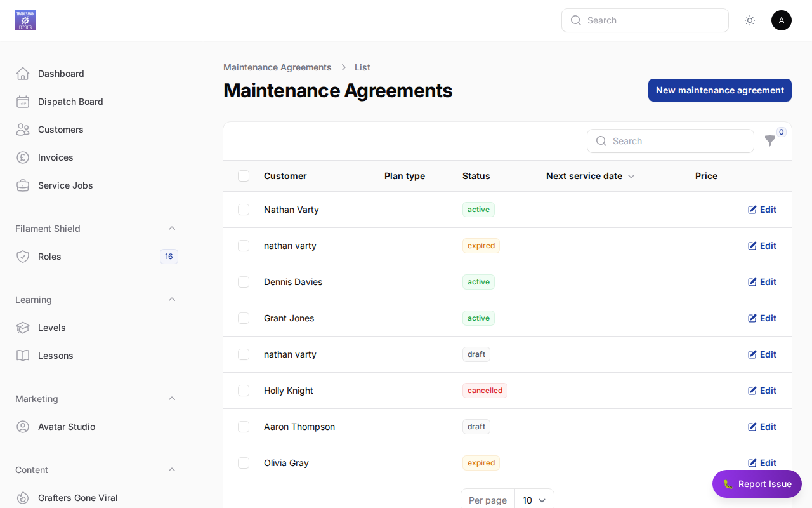Check the select-all checkbox in table header
Viewport: 812px width, 508px height.
click(244, 176)
